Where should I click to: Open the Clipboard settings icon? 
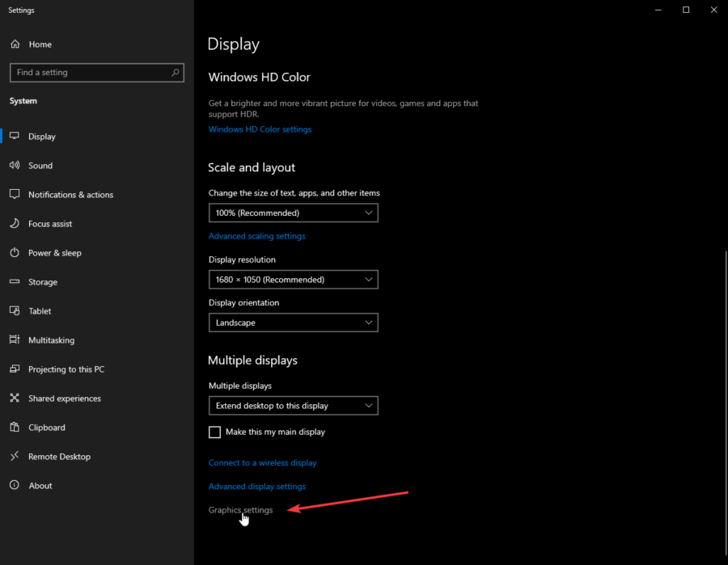coord(14,428)
